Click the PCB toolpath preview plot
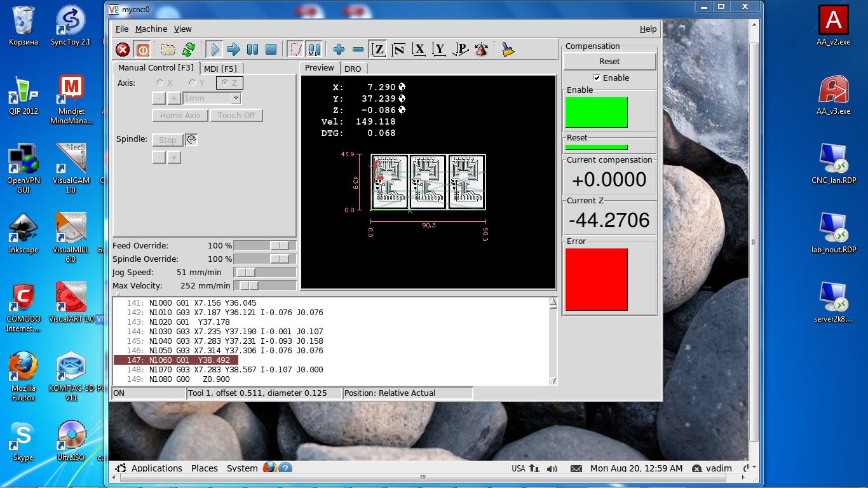 pos(428,182)
